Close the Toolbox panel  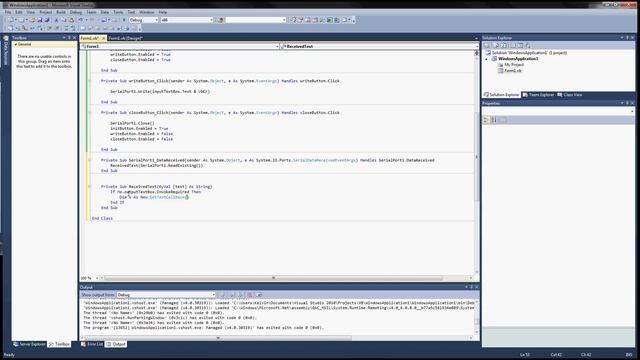coord(74,38)
